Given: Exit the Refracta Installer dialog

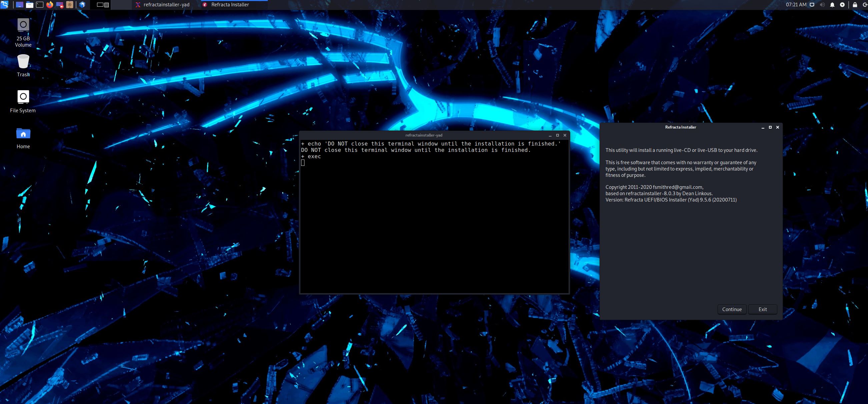Looking at the screenshot, I should (763, 309).
